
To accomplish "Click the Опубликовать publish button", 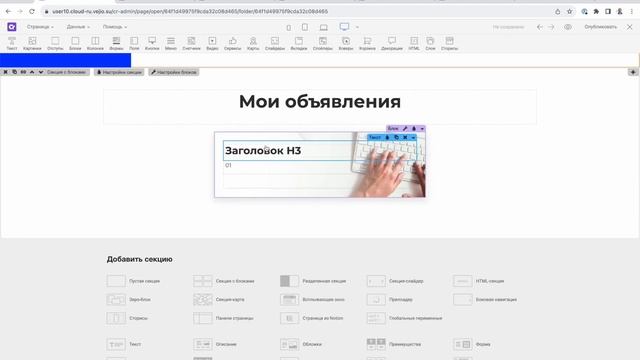I will (x=600, y=27).
